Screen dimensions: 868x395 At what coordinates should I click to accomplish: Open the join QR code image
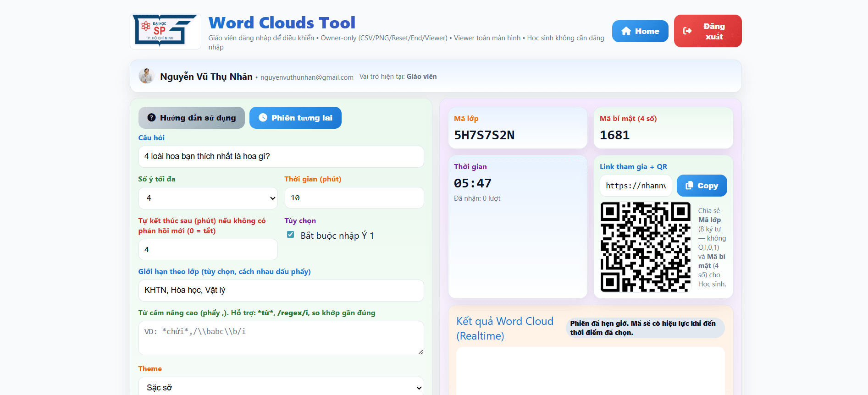[645, 247]
